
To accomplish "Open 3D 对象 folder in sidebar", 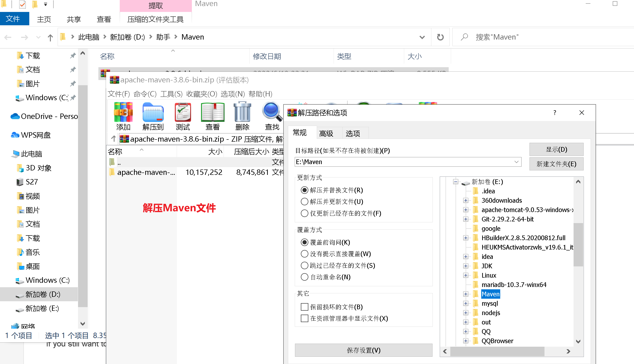I will [x=34, y=168].
